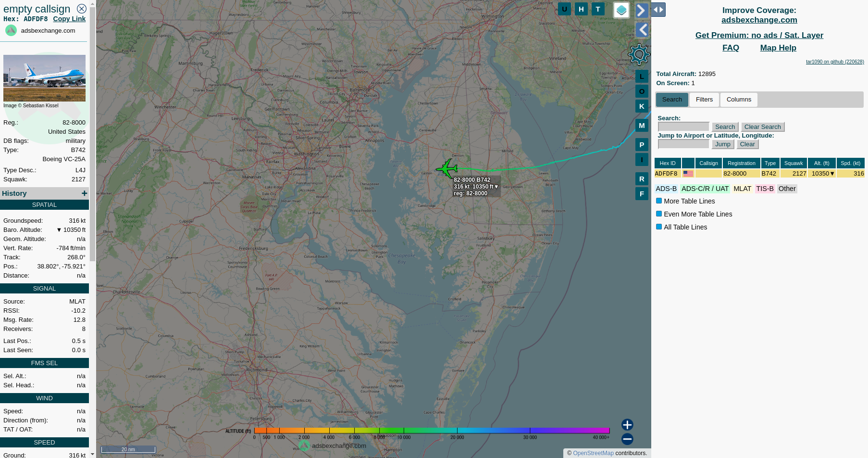Screen dimensions: 868x458
Task: Expand the History section plus sign
Action: pos(84,193)
